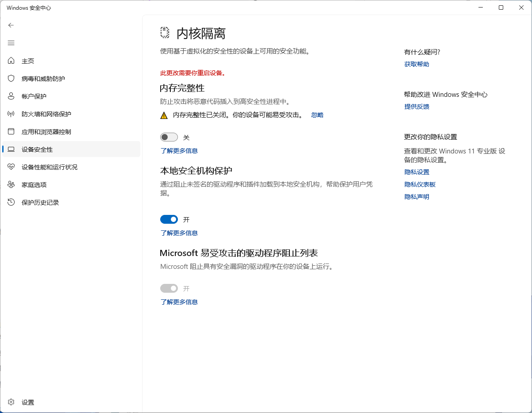Click the window icon for 应用和浏览器控制
This screenshot has width=532, height=413.
pyautogui.click(x=12, y=132)
